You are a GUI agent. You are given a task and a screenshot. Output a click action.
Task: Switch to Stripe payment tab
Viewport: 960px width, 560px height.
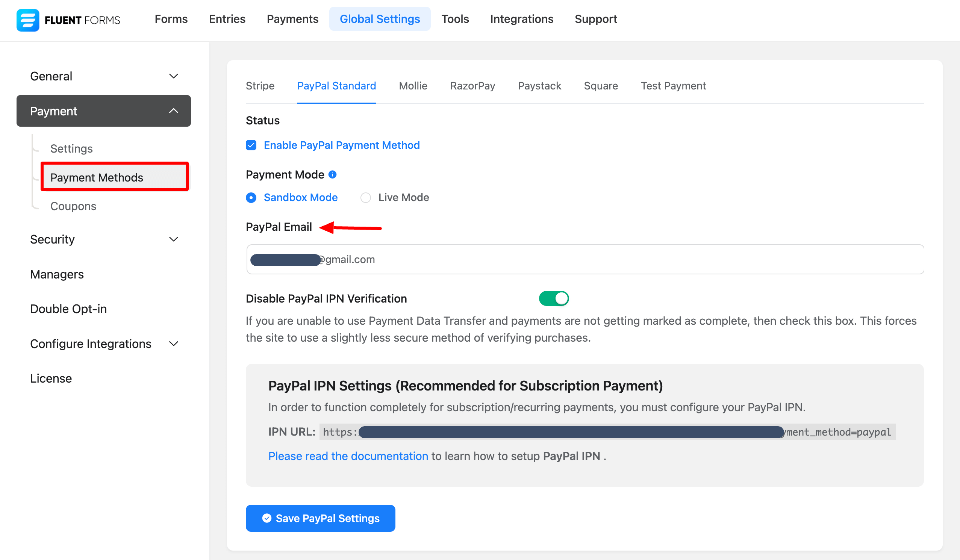[x=260, y=85]
